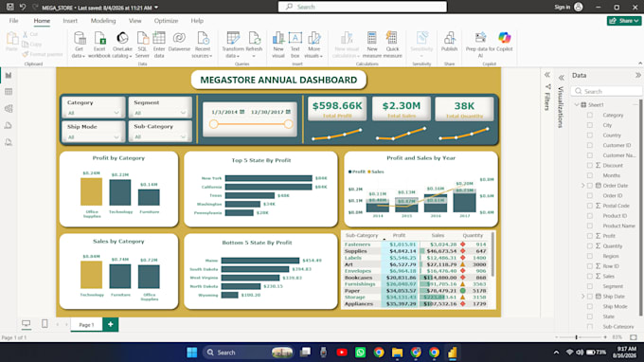Click the date slider end handle

(288, 124)
